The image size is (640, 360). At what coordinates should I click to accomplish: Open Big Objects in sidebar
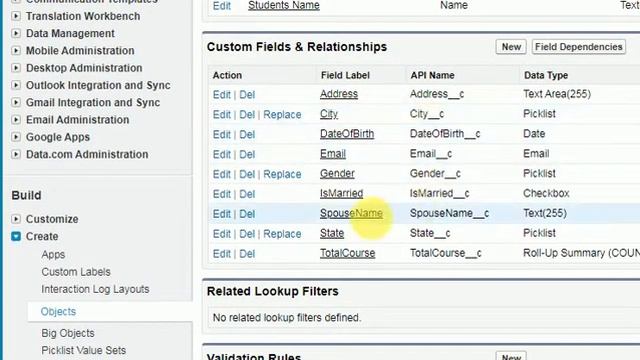pos(68,333)
